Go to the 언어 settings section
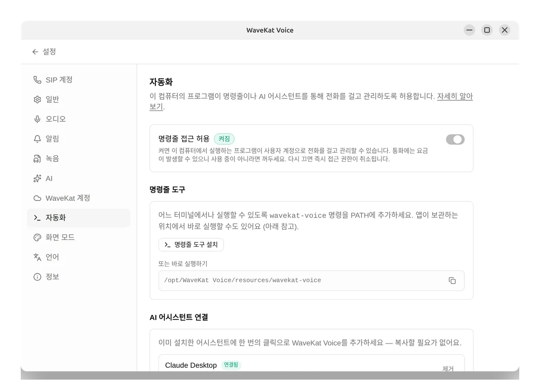This screenshot has width=540, height=392. [79, 257]
